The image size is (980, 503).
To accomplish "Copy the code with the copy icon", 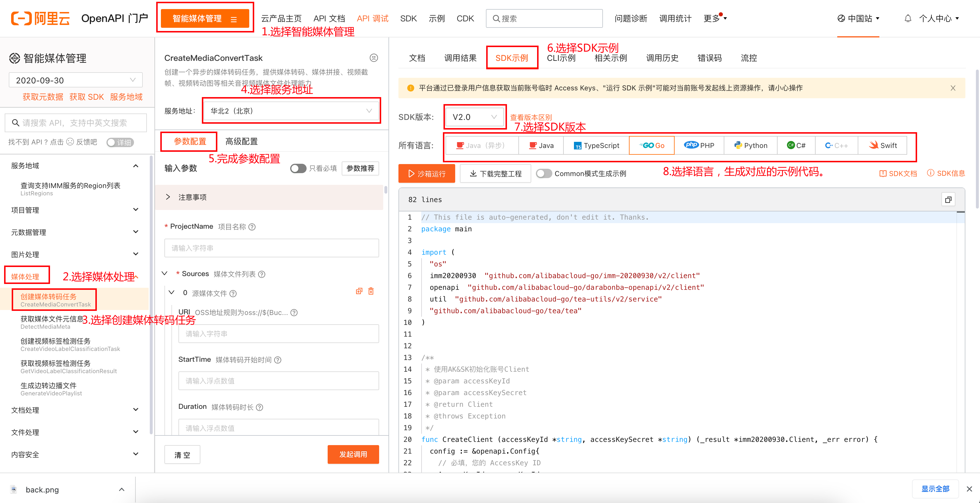I will pos(948,200).
